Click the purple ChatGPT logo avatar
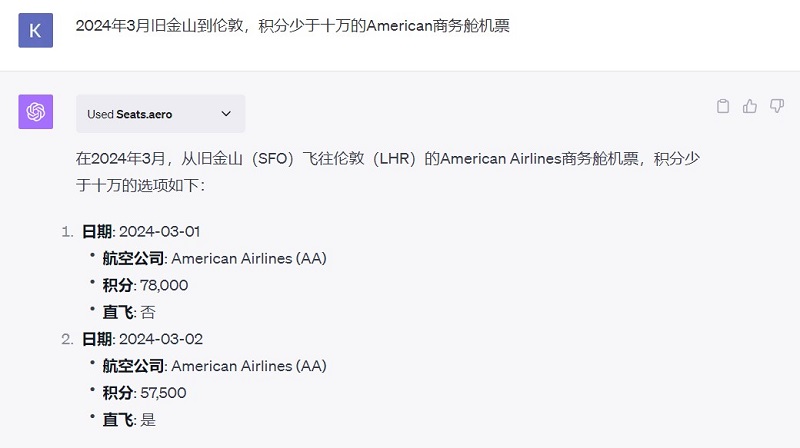800x448 pixels. (36, 112)
